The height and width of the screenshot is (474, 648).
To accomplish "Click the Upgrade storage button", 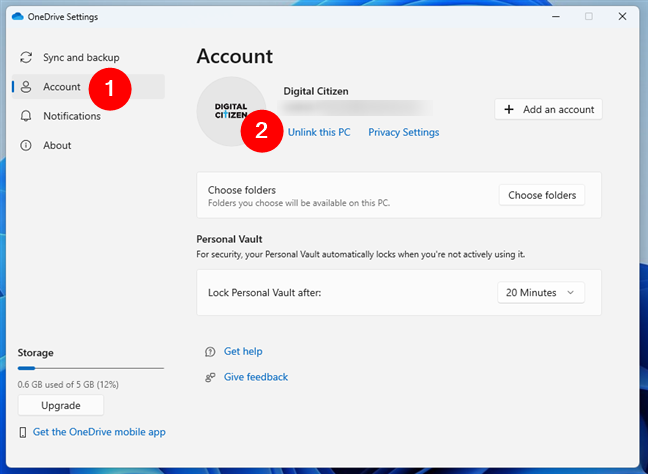I will click(x=61, y=405).
